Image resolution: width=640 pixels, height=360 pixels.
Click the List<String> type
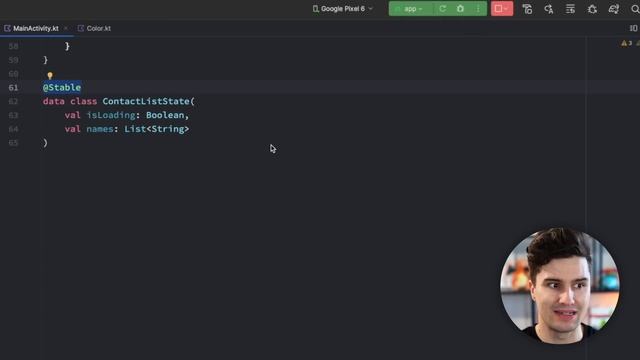[157, 129]
